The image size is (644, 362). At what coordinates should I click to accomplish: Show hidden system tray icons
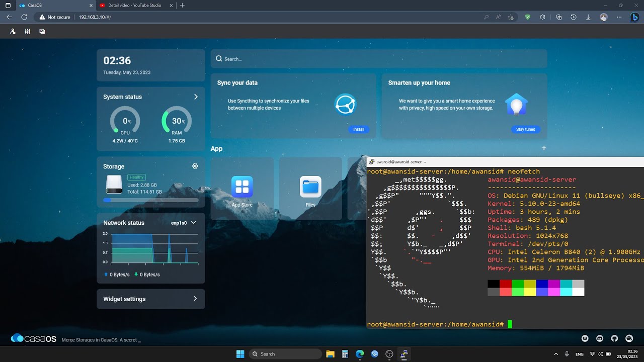(x=556, y=354)
